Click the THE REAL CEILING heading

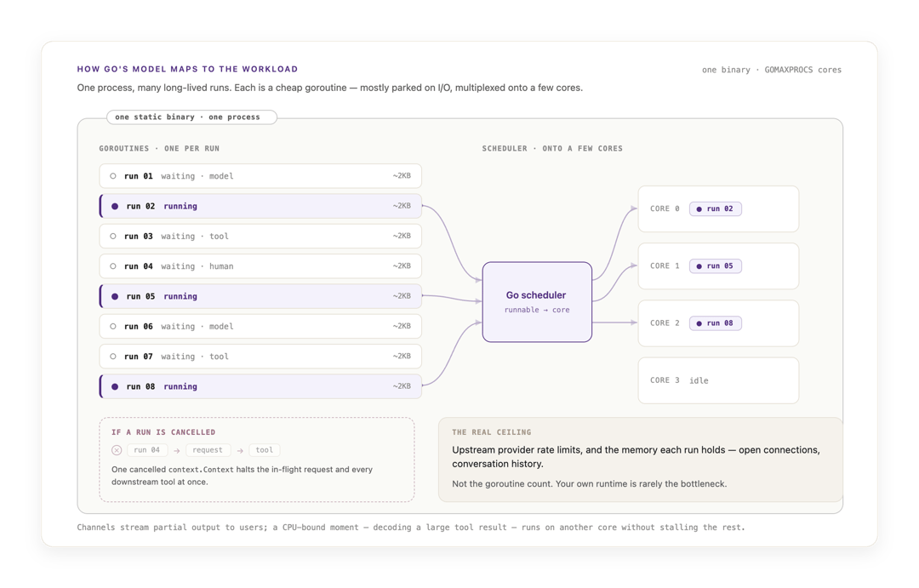491,432
